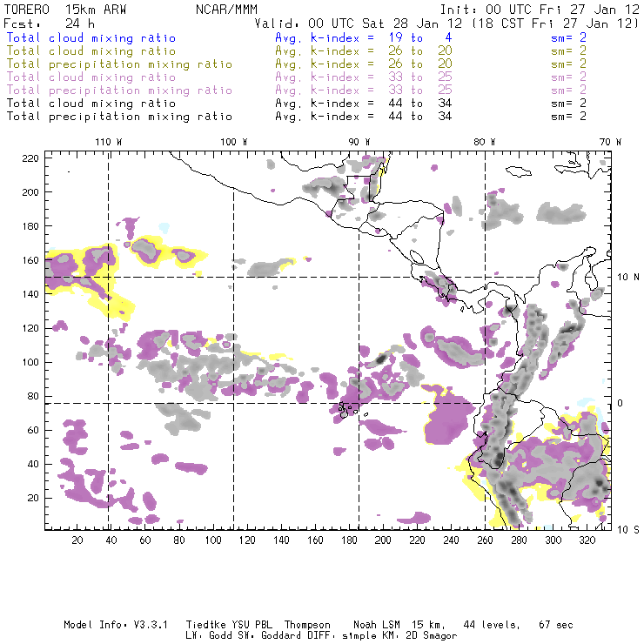
Task: Click the "320" tick label on horizontal axis
Action: (587, 540)
